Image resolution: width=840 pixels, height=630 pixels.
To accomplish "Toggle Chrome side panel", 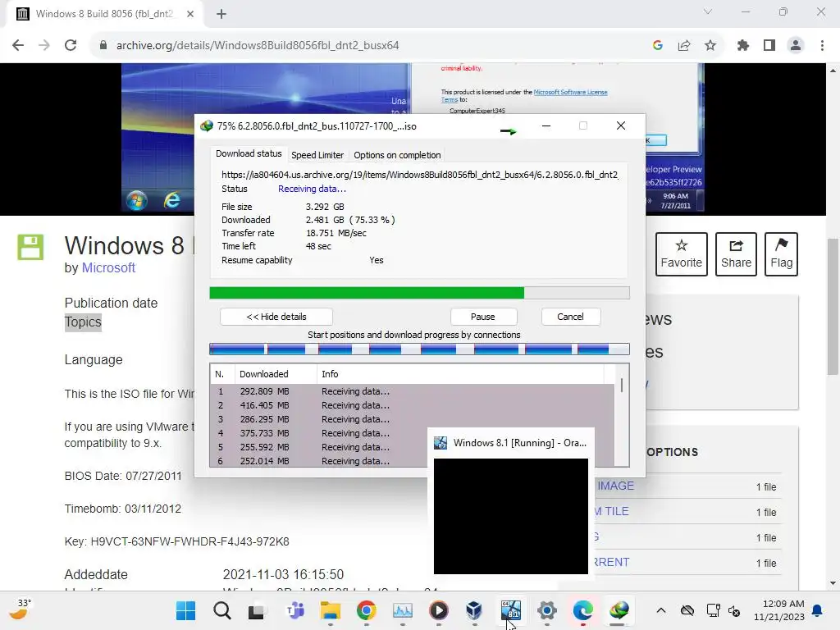I will [x=769, y=46].
